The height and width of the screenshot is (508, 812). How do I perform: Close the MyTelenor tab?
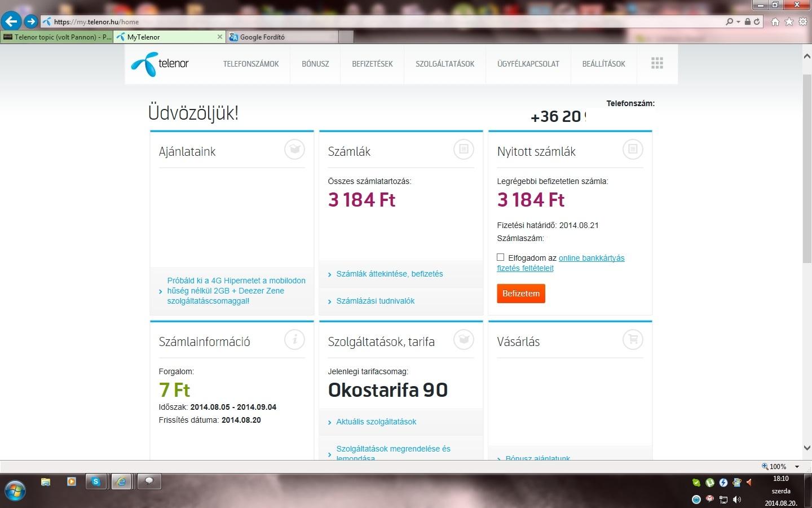click(220, 37)
